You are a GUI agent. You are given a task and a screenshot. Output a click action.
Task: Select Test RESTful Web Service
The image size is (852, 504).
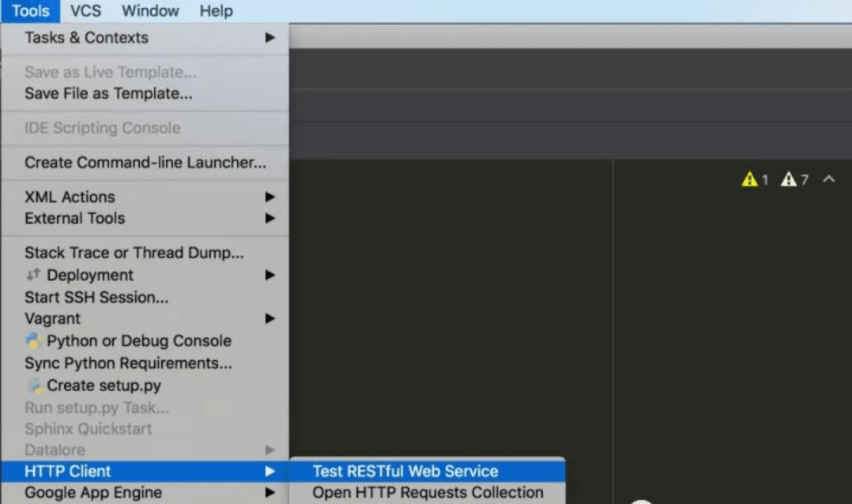click(428, 471)
